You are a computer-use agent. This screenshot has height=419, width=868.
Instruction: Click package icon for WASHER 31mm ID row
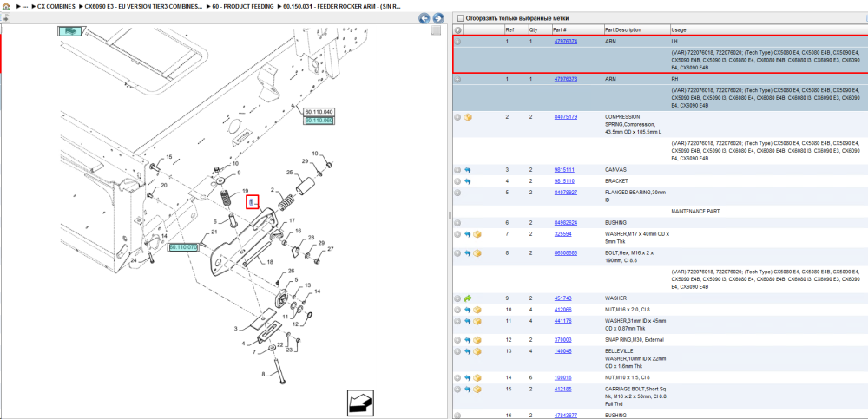[477, 321]
